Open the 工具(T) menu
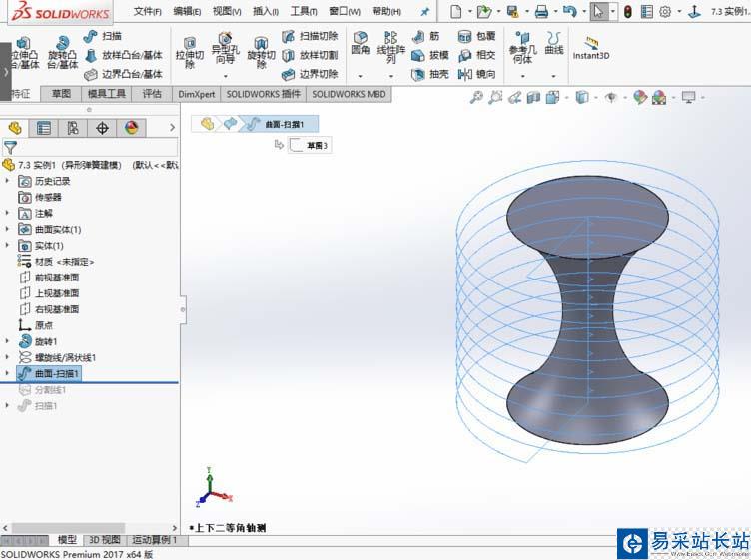Image resolution: width=751 pixels, height=560 pixels. click(304, 11)
